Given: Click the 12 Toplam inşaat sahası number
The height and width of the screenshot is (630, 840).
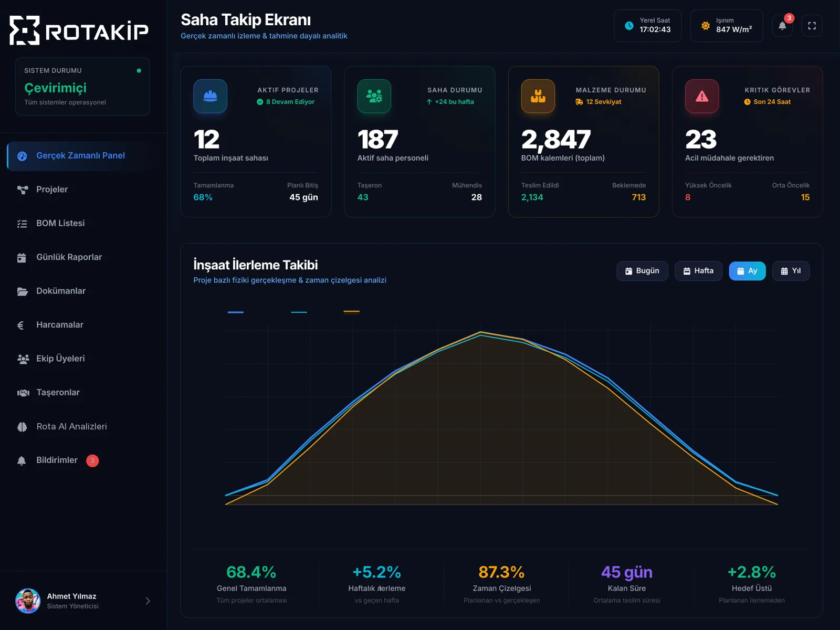Looking at the screenshot, I should click(206, 140).
